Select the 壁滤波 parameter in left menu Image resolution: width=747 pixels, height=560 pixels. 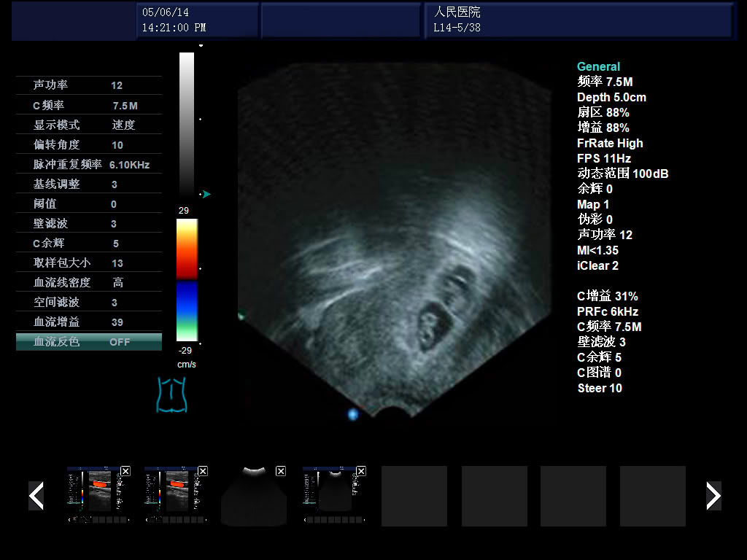(89, 223)
